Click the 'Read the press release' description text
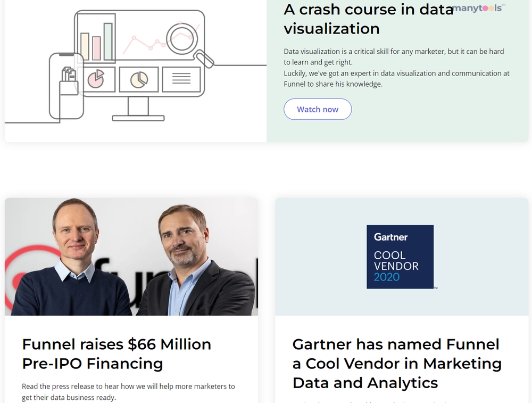 click(x=128, y=392)
